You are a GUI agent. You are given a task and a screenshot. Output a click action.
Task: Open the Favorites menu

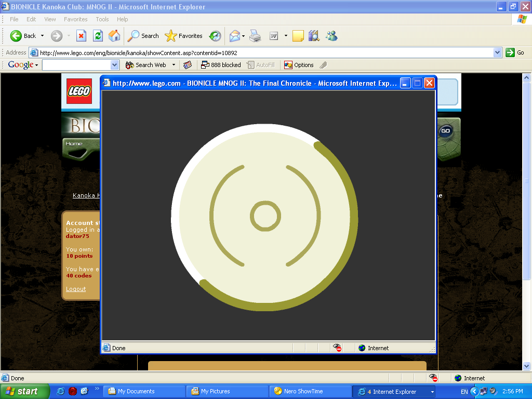click(x=76, y=19)
